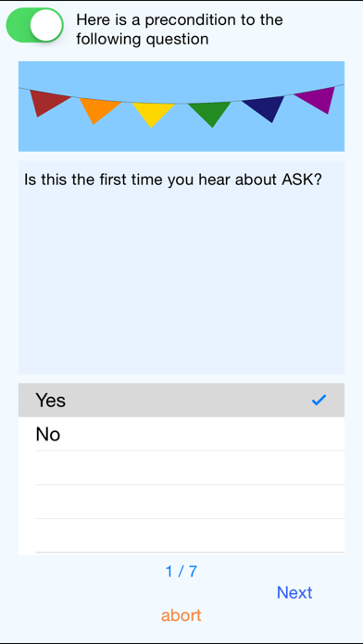Click the question text about ASK
The image size is (363, 644).
tap(172, 180)
